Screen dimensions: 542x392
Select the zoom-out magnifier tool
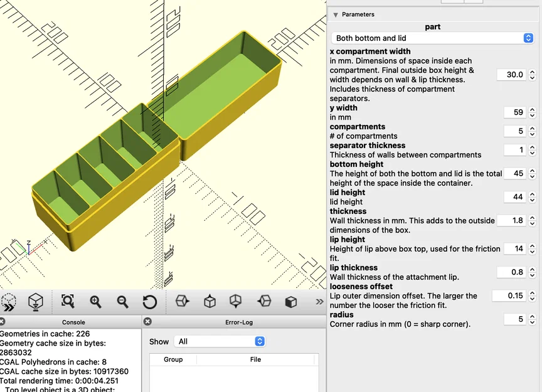pos(122,302)
